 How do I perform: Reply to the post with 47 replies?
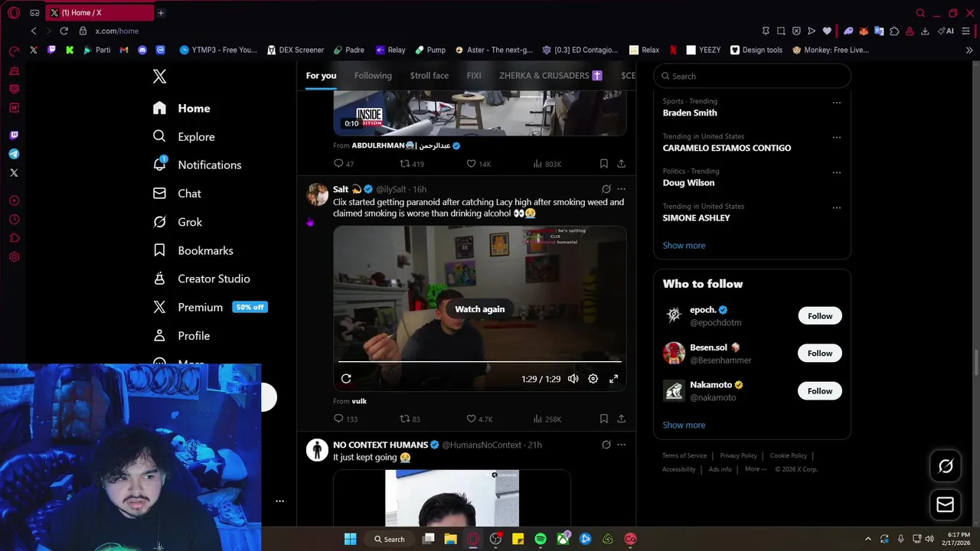(x=344, y=164)
